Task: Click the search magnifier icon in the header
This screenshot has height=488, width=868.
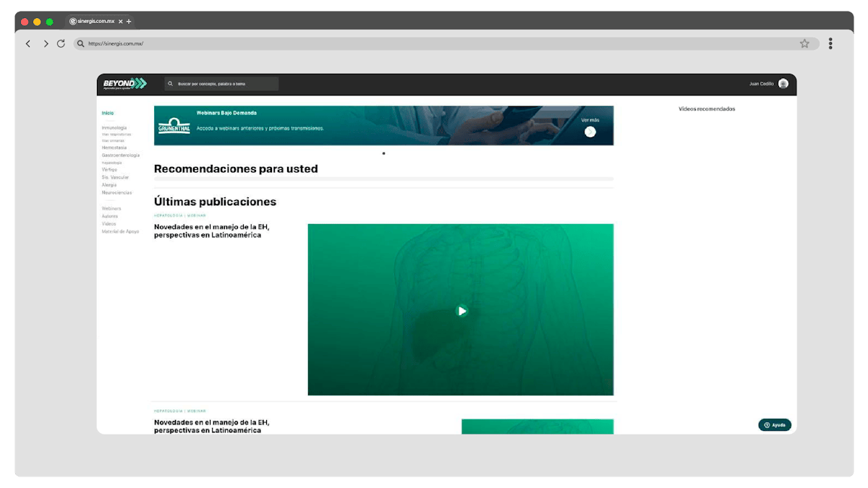Action: click(171, 83)
